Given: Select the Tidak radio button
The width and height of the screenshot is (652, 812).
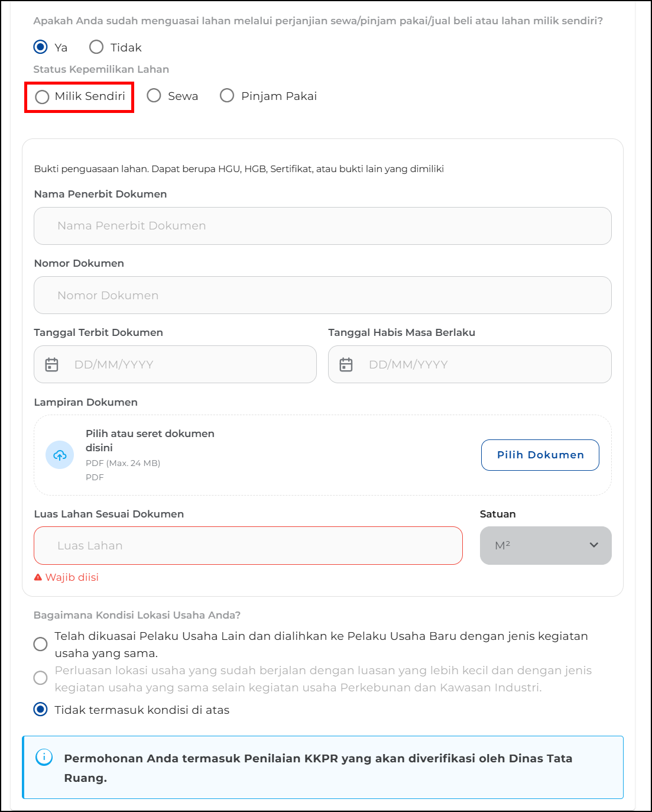Looking at the screenshot, I should pyautogui.click(x=96, y=47).
